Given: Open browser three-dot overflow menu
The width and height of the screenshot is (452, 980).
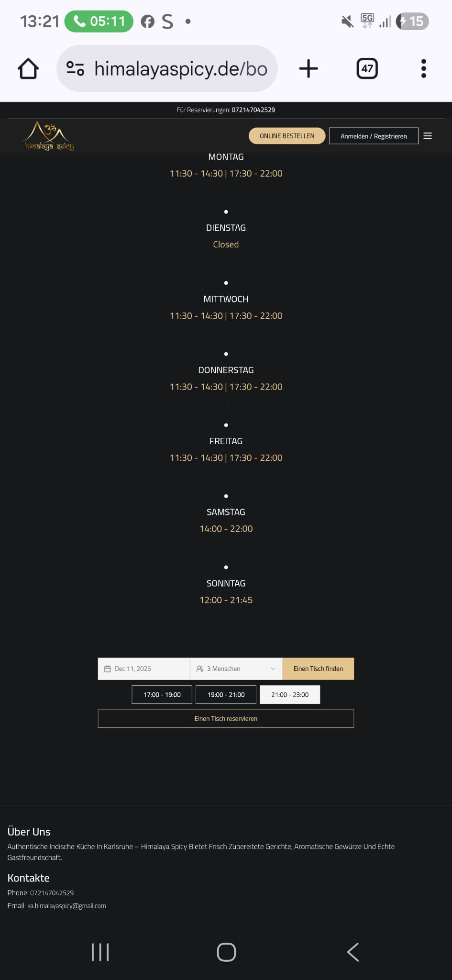Looking at the screenshot, I should pyautogui.click(x=423, y=69).
